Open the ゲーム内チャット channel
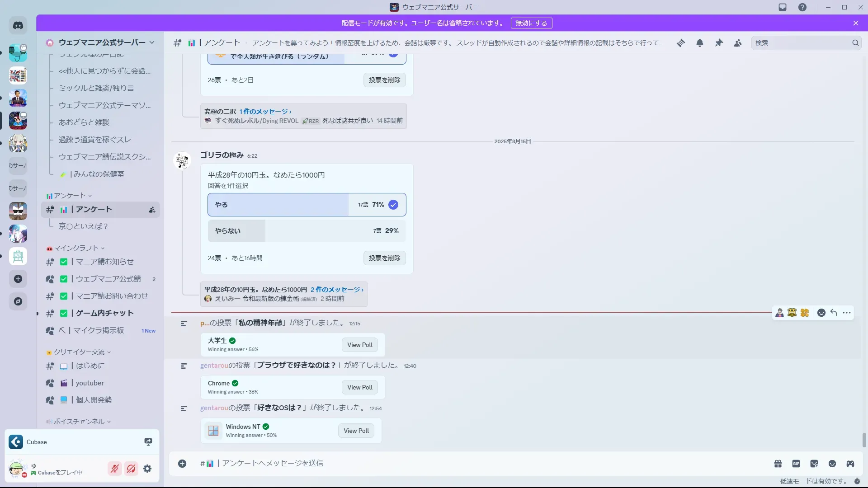 104,313
